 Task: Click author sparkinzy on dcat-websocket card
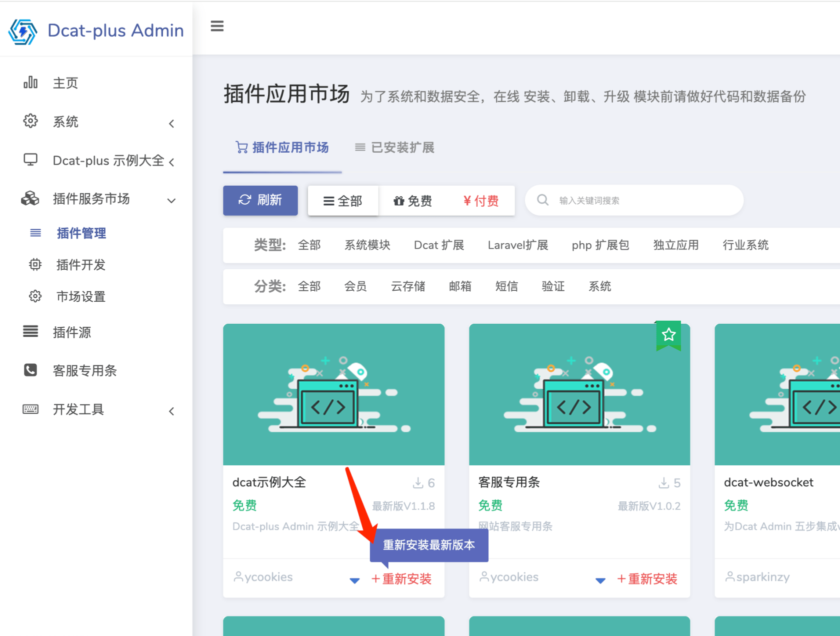tap(757, 577)
